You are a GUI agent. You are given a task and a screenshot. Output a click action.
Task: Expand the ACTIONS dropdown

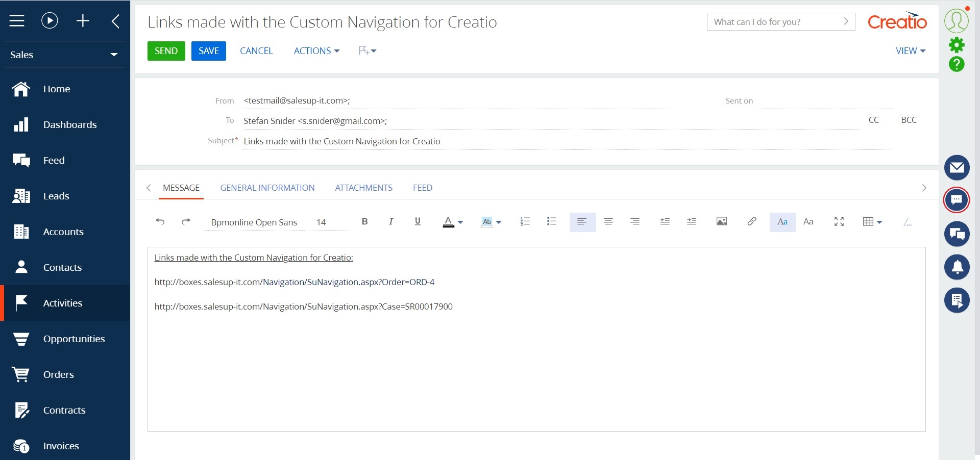pos(316,51)
